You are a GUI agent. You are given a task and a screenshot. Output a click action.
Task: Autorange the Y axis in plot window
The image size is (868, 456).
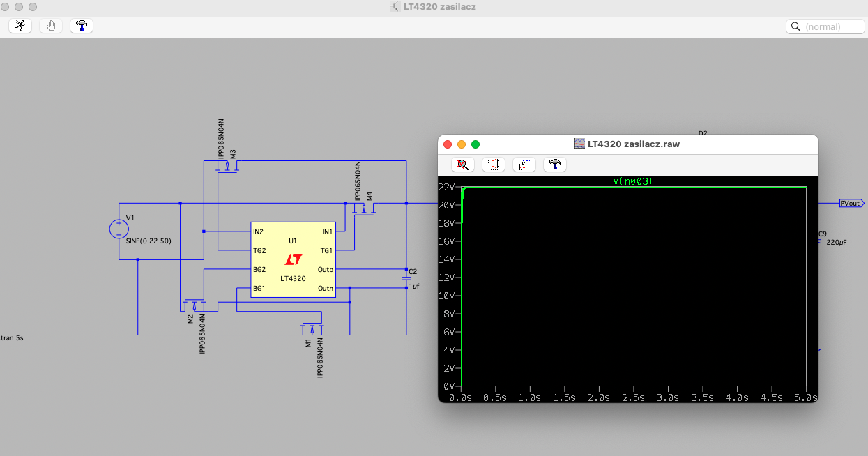(494, 165)
